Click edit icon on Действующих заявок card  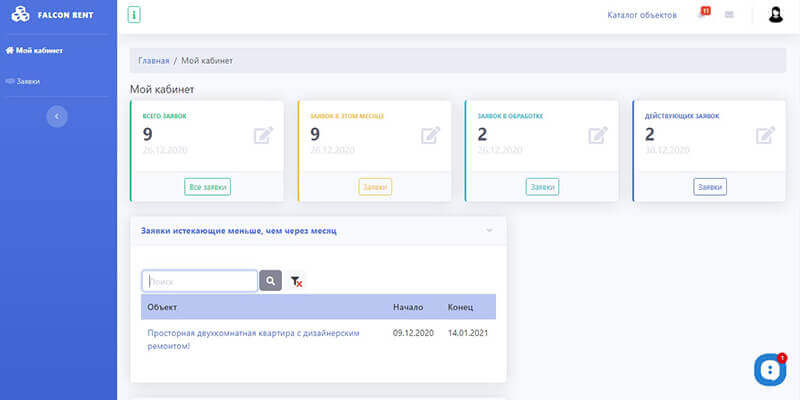coord(765,135)
